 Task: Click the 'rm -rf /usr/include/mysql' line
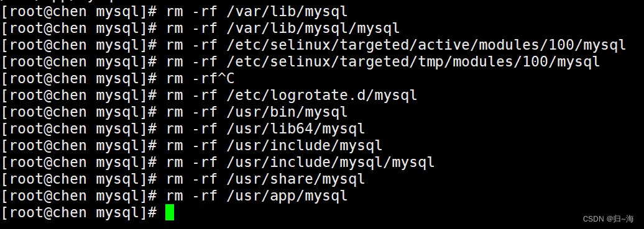(192, 146)
